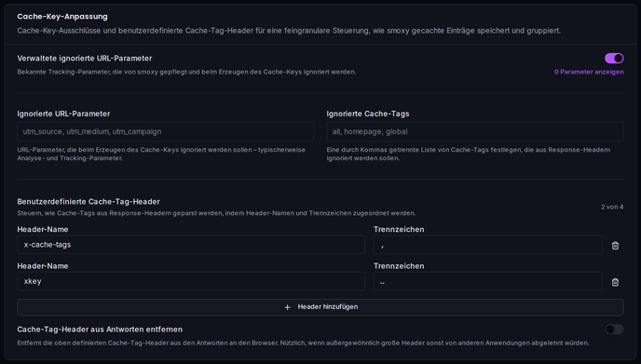The height and width of the screenshot is (364, 641).
Task: Edit Trennzeichen field for xkey
Action: pyautogui.click(x=487, y=281)
